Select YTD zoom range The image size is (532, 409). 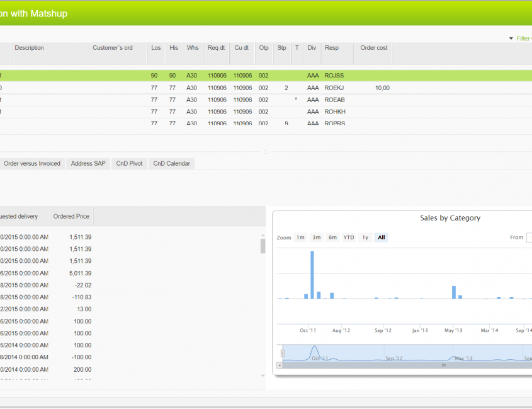point(349,238)
